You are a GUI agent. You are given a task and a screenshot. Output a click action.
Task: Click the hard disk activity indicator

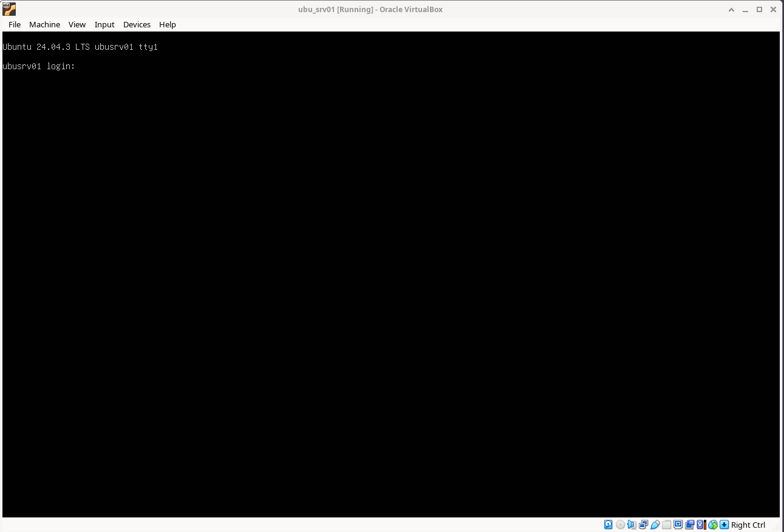click(608, 525)
